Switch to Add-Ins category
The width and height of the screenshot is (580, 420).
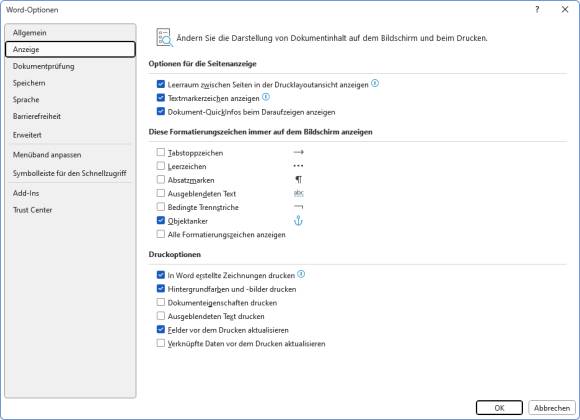[70, 193]
